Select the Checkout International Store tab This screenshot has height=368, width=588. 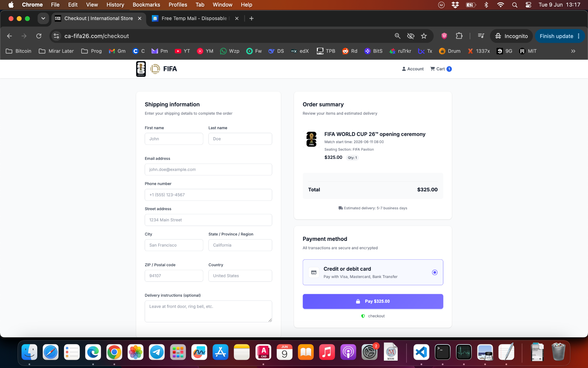pyautogui.click(x=98, y=18)
